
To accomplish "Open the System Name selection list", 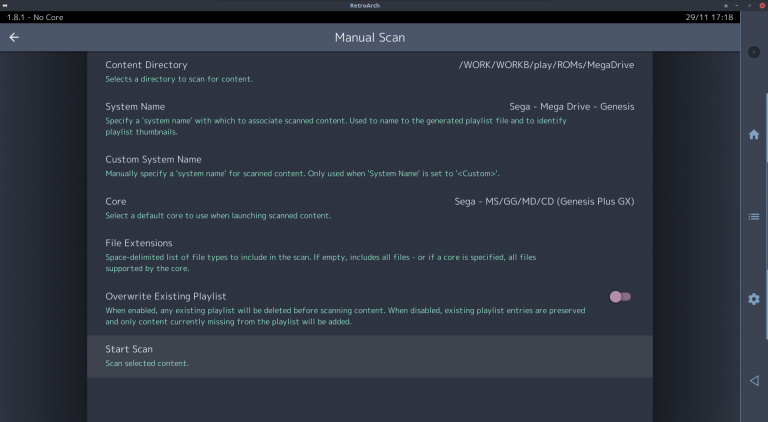I will (x=369, y=118).
